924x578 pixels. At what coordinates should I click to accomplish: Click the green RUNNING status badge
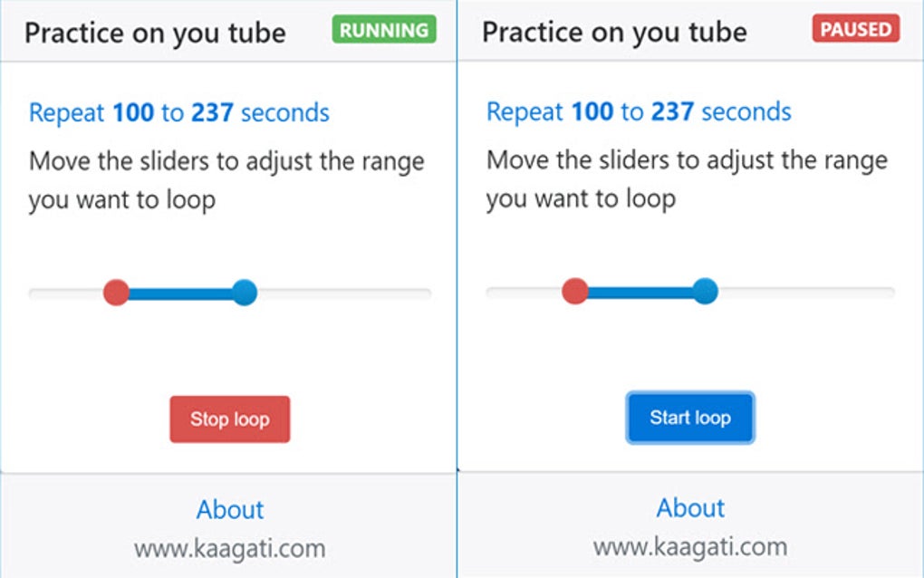tap(382, 30)
